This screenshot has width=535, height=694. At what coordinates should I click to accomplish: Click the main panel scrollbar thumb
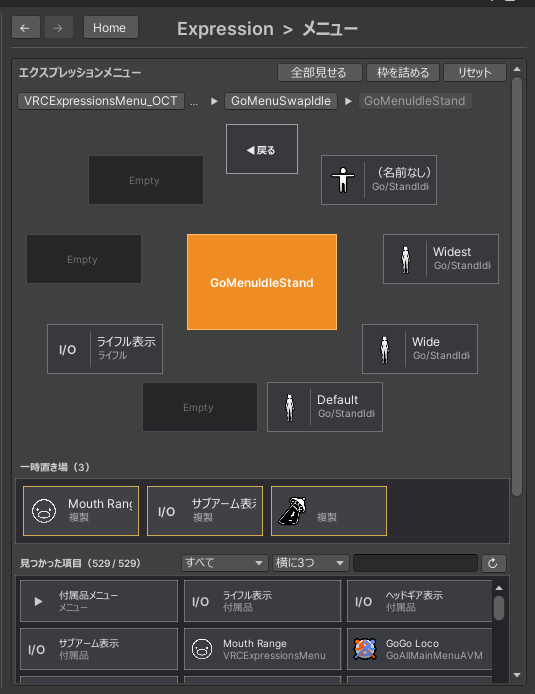(x=517, y=287)
